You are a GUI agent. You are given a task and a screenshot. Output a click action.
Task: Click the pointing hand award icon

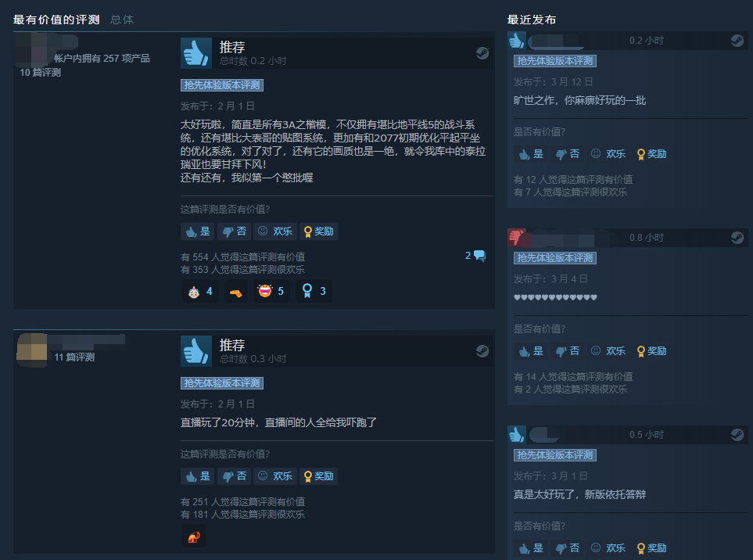click(236, 292)
